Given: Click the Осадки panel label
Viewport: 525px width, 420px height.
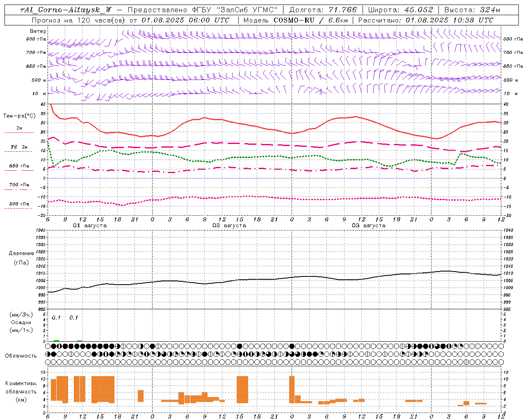Looking at the screenshot, I should tap(21, 322).
